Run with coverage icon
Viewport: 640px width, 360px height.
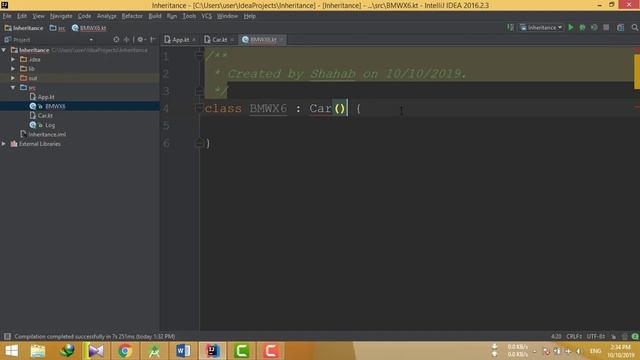(594, 27)
